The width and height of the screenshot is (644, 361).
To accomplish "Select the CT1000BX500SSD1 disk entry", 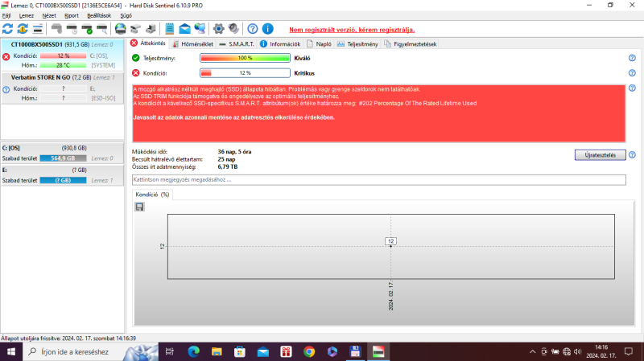I will (62, 55).
